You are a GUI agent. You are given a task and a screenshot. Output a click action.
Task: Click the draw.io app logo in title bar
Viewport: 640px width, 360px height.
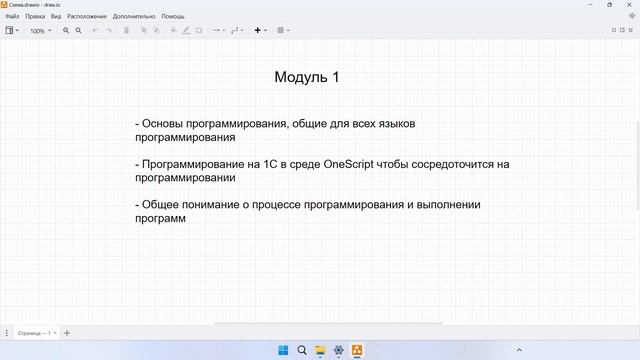4,4
